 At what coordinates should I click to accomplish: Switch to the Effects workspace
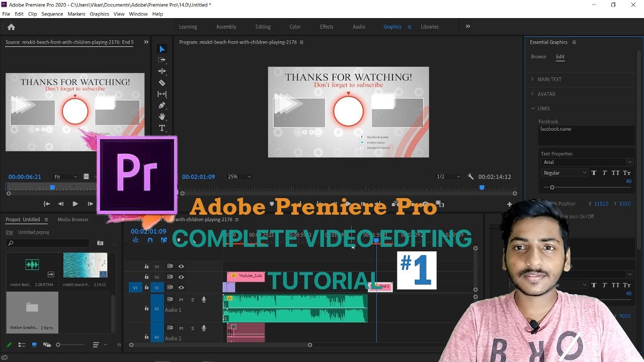tap(327, 27)
